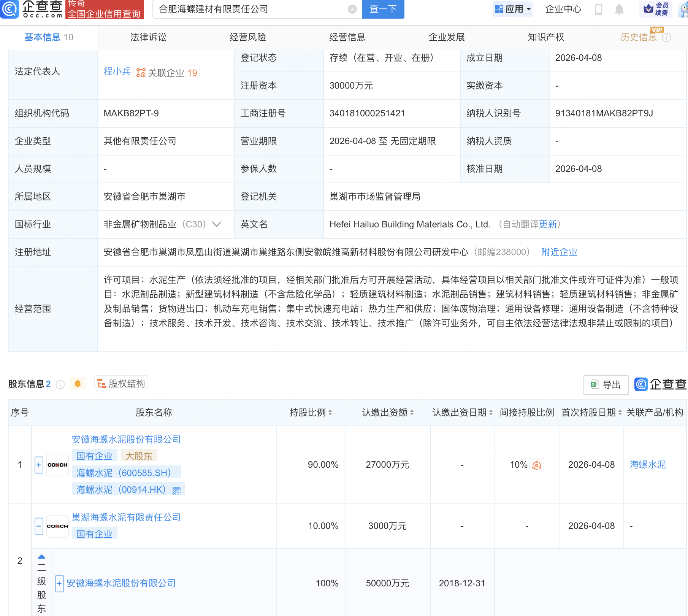Switch to the 法律诉讼 tab

pyautogui.click(x=148, y=37)
